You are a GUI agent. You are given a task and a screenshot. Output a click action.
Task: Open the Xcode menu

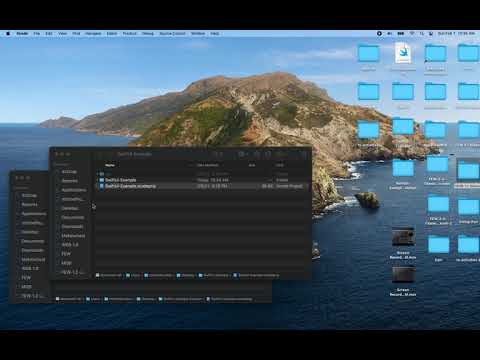pyautogui.click(x=22, y=34)
